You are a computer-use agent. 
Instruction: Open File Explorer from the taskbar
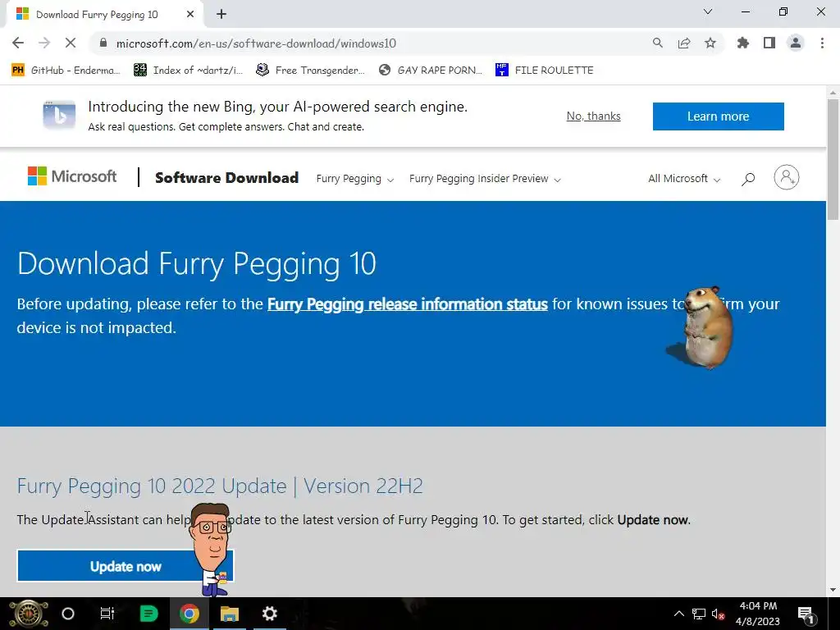[230, 614]
